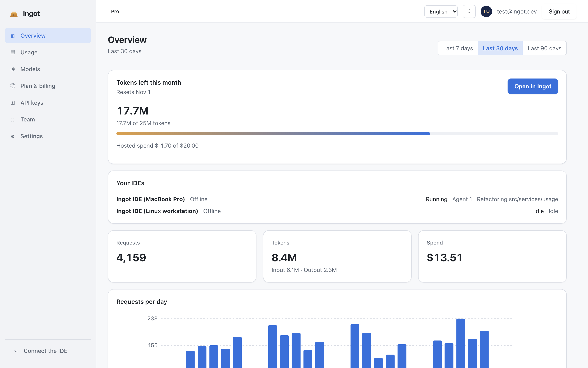Click the Models diamond icon
The height and width of the screenshot is (368, 588).
(x=13, y=69)
